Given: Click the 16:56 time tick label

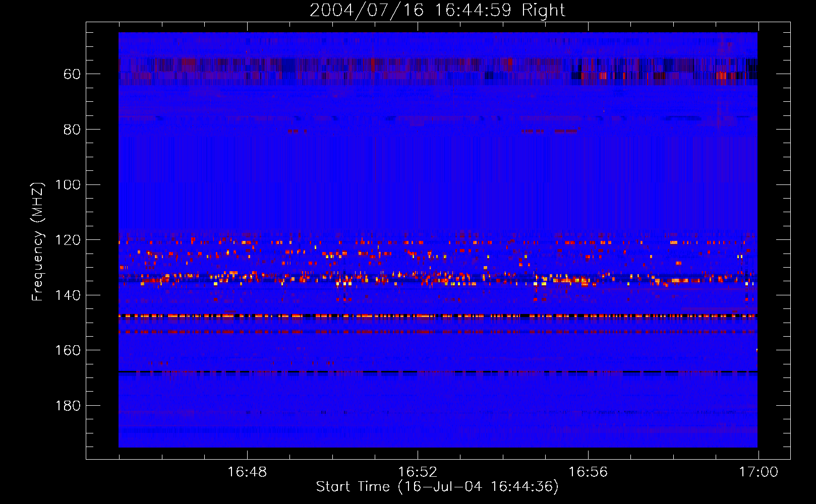Looking at the screenshot, I should [588, 472].
